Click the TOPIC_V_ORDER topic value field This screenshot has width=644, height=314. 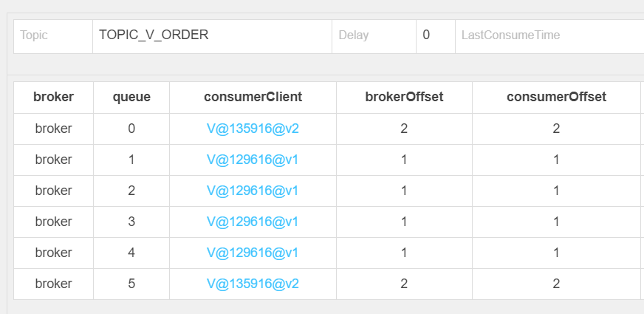coord(213,36)
